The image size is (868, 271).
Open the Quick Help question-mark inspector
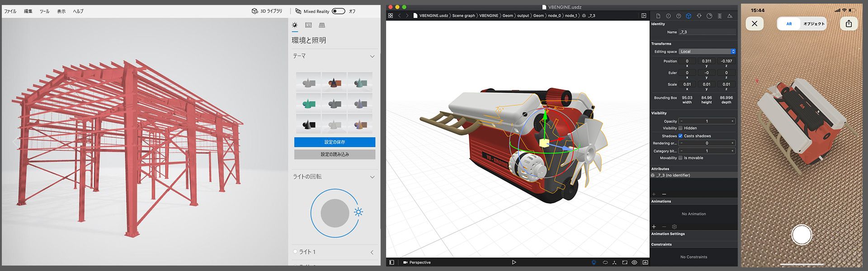[x=679, y=16]
